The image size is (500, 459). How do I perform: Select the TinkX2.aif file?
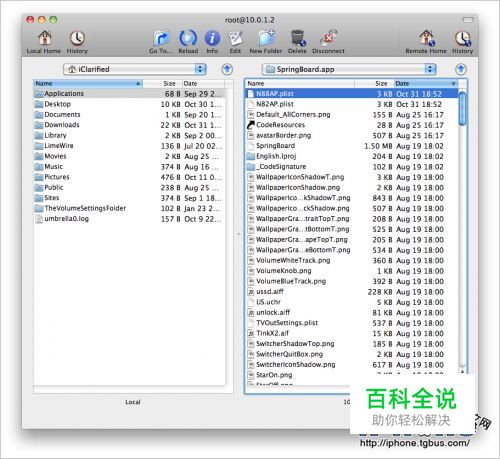tap(352, 333)
